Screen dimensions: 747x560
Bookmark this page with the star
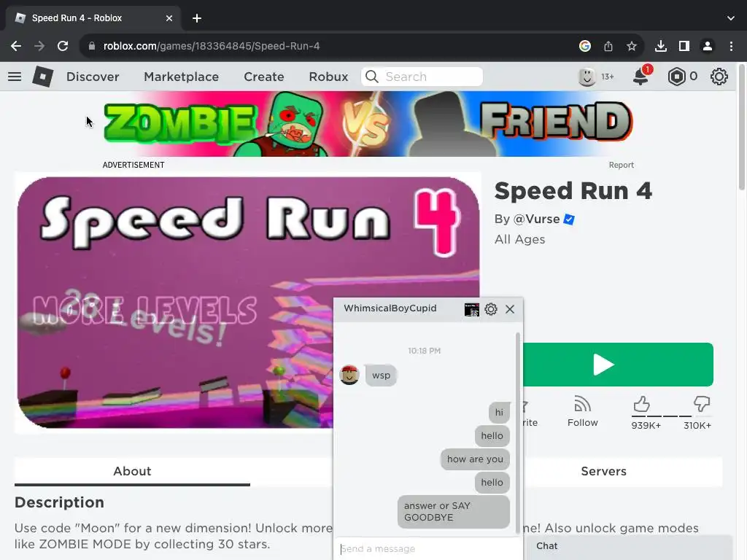click(x=632, y=46)
